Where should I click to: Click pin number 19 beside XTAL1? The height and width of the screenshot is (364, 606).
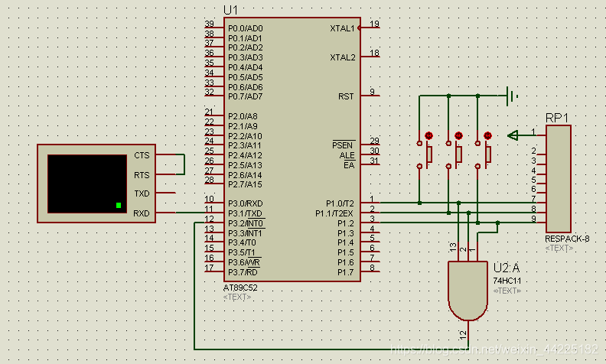[x=374, y=24]
